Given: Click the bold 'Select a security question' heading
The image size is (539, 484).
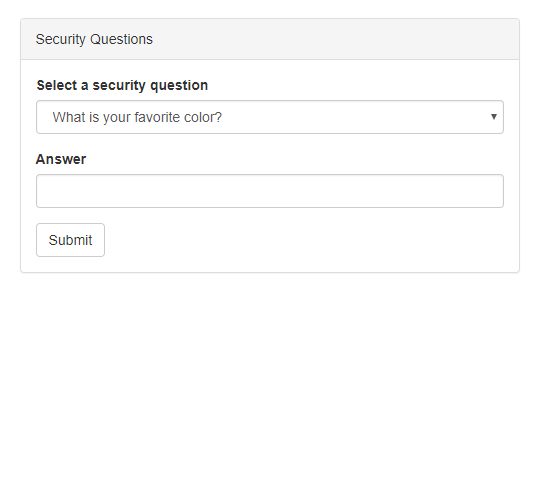Looking at the screenshot, I should coord(122,85).
